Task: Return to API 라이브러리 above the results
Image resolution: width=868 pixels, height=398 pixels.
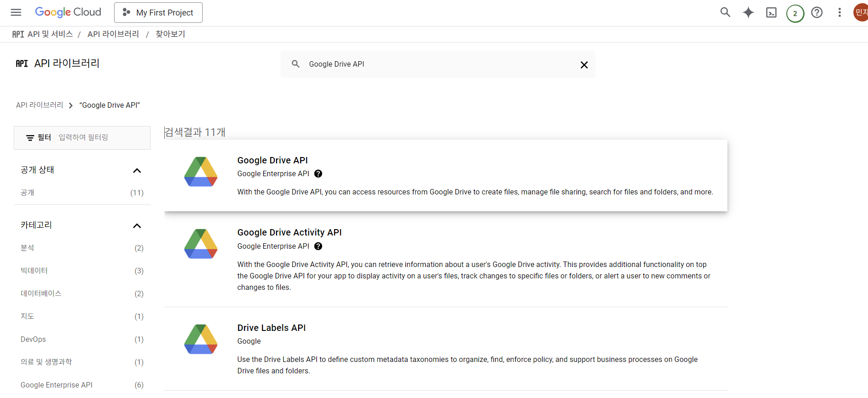Action: pos(40,105)
